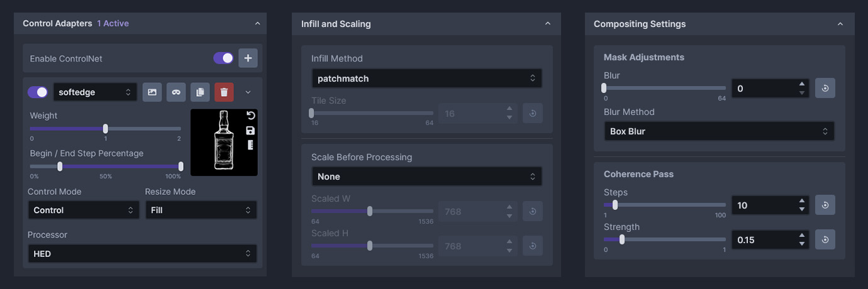Reset the bottle control image

point(250,116)
